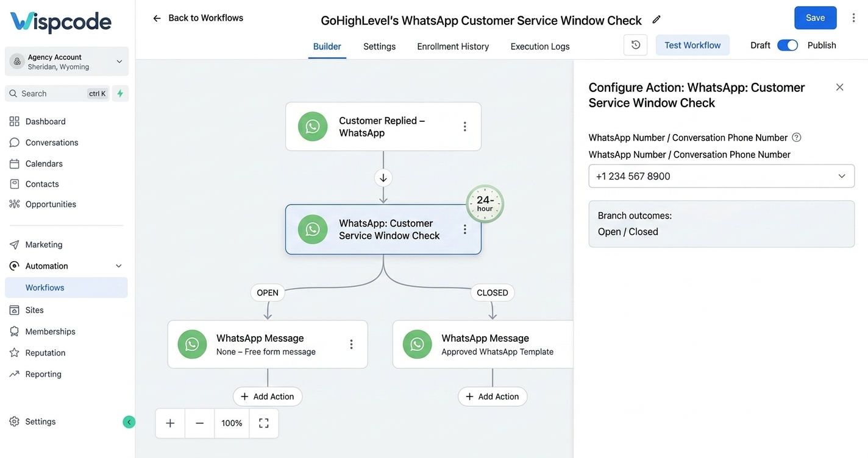Click the Reporting chart icon
This screenshot has width=868, height=458.
(x=15, y=374)
